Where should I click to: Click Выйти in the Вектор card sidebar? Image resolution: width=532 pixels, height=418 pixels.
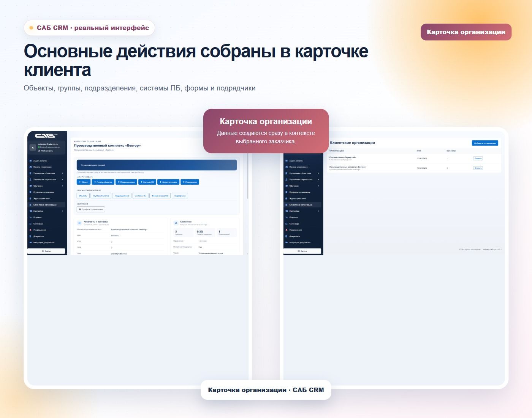pyautogui.click(x=46, y=251)
